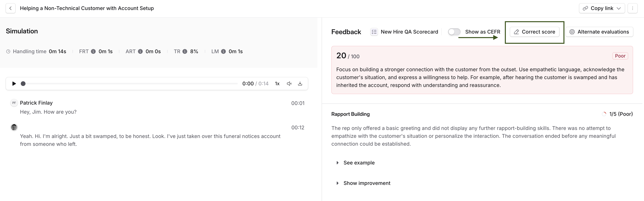
Task: Show info for ART metric
Action: pyautogui.click(x=141, y=51)
